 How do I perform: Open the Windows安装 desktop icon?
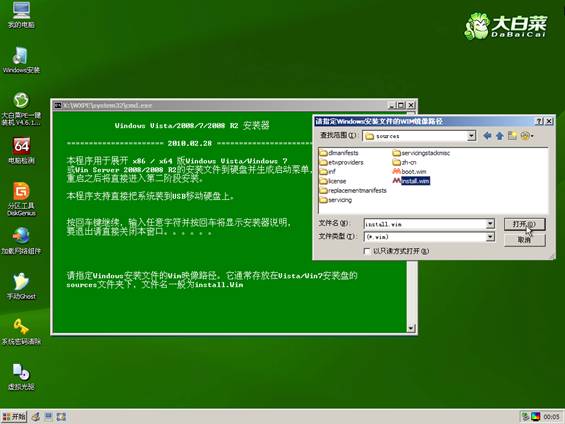(x=21, y=60)
